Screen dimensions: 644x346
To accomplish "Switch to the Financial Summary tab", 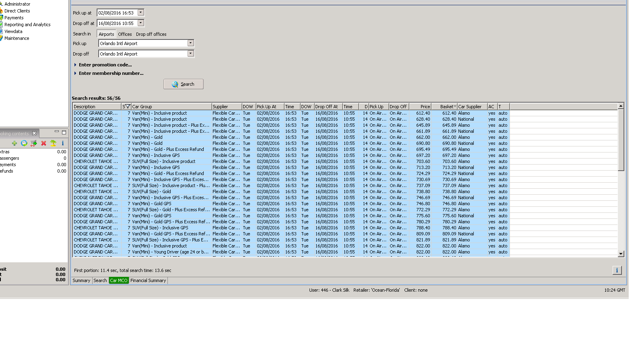I will 148,280.
